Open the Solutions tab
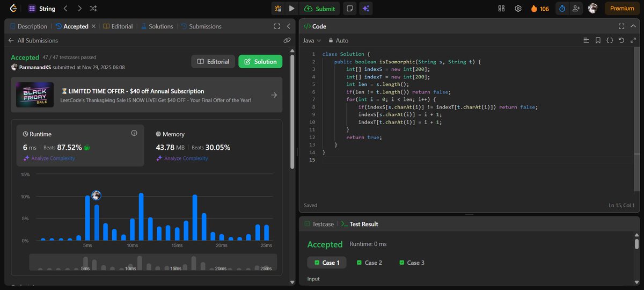 pos(157,26)
